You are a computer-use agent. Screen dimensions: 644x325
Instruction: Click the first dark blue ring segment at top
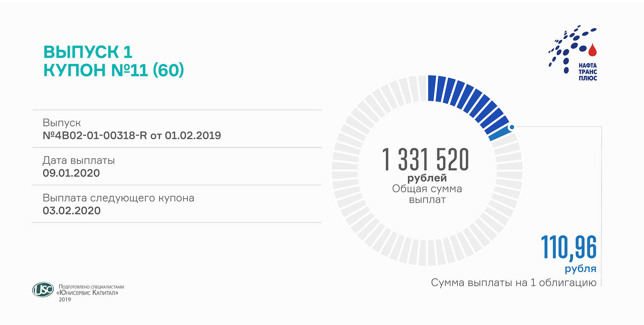[x=432, y=88]
